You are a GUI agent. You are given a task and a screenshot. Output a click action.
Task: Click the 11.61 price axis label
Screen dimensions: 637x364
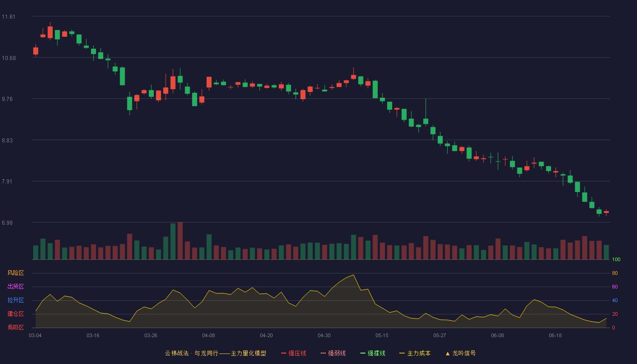point(8,17)
